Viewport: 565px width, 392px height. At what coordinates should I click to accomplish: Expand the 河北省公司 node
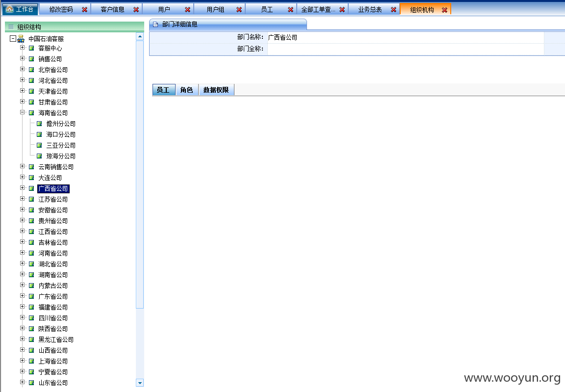click(23, 80)
